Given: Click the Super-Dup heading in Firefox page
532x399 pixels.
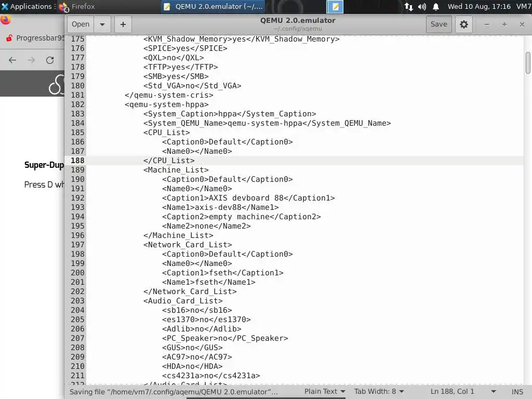Looking at the screenshot, I should pos(44,165).
